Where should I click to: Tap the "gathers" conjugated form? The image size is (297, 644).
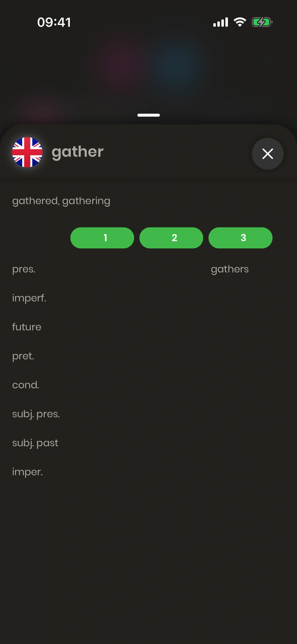tap(230, 269)
